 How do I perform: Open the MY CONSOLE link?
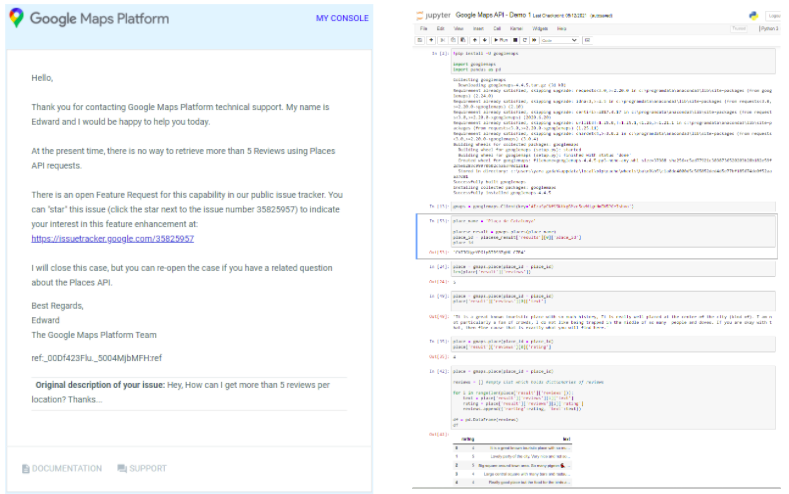(342, 18)
